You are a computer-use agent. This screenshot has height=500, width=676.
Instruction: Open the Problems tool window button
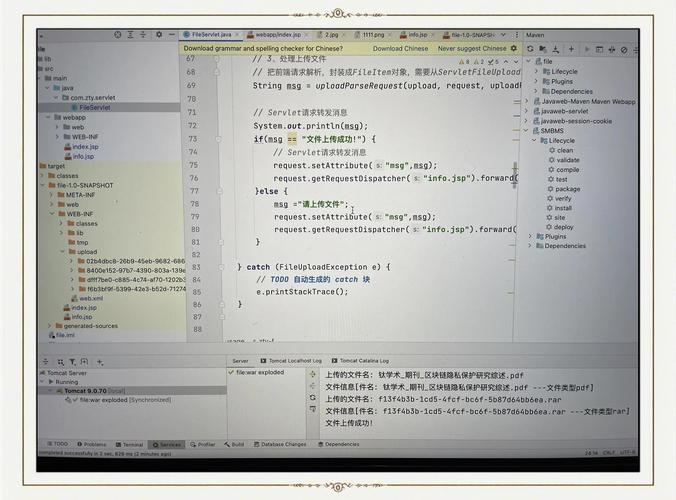pyautogui.click(x=91, y=444)
